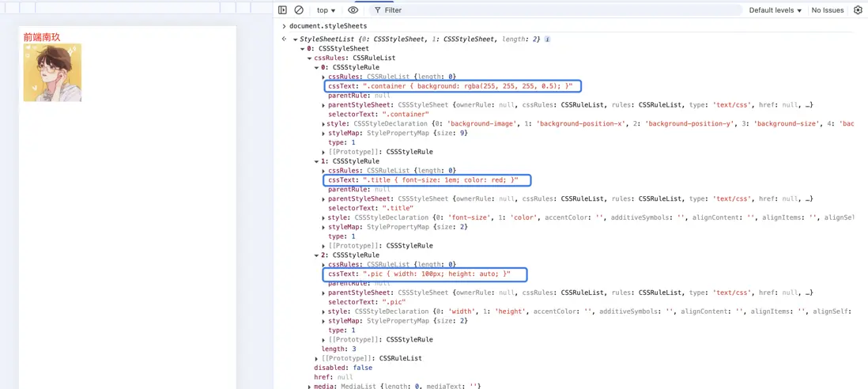
Task: Expand the 'media: MediaList' row
Action: tap(309, 387)
